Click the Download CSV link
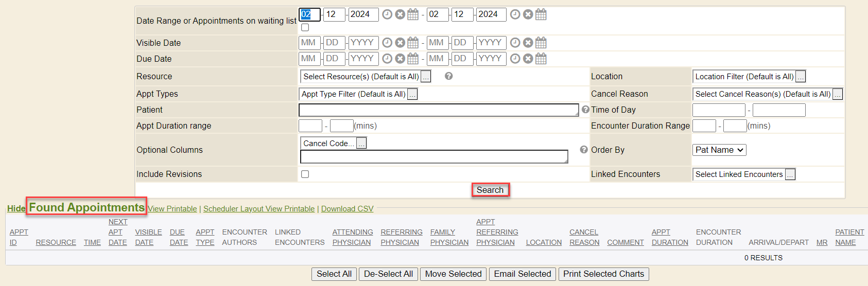This screenshot has width=868, height=286. click(347, 209)
